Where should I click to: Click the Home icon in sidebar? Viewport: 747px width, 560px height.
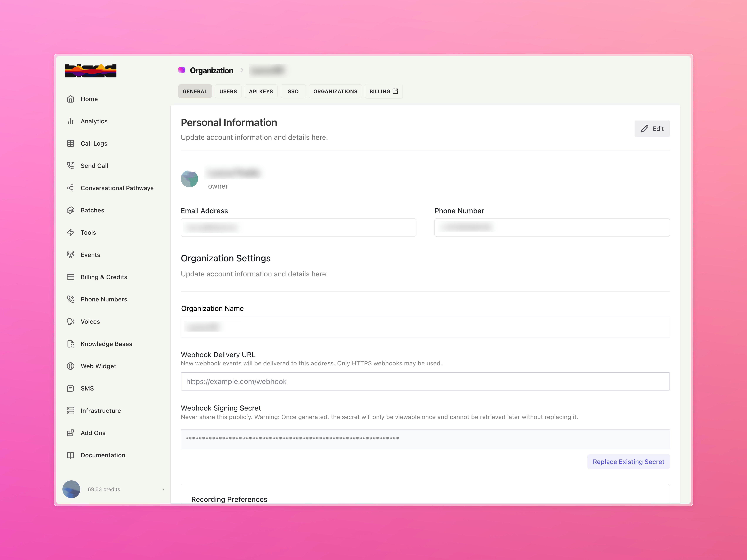click(x=71, y=99)
